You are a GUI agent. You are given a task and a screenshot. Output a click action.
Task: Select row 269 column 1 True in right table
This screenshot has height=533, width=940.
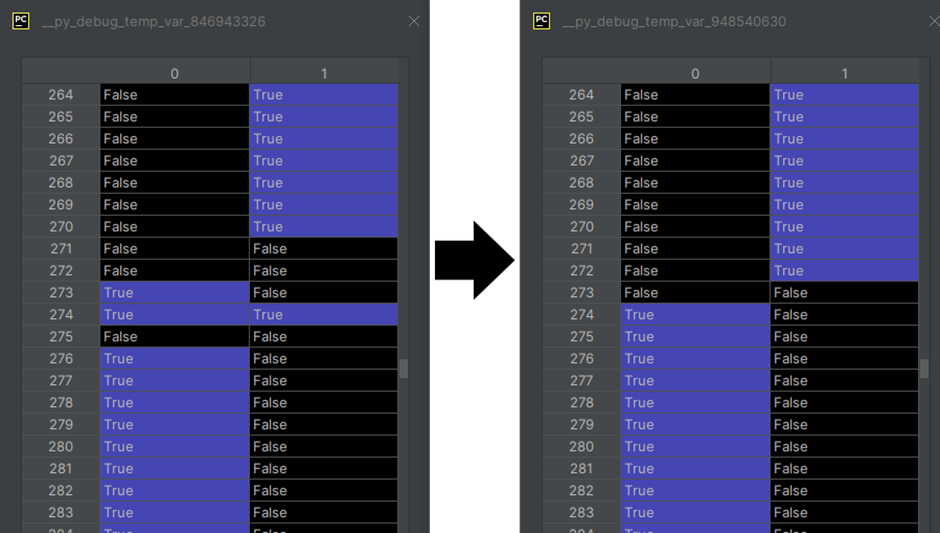coord(844,205)
